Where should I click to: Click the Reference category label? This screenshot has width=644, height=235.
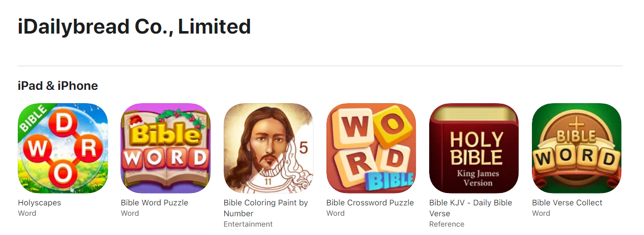tap(447, 224)
